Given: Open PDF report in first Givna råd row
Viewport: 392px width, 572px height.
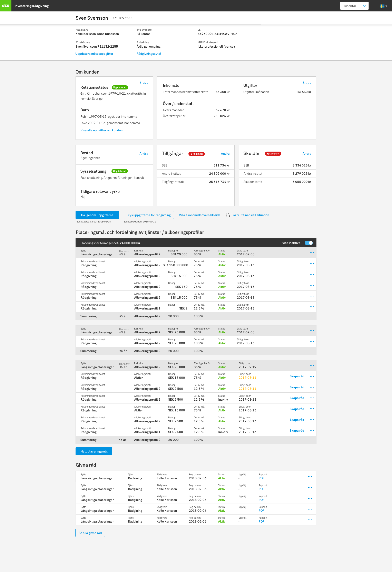Looking at the screenshot, I should click(x=261, y=478).
